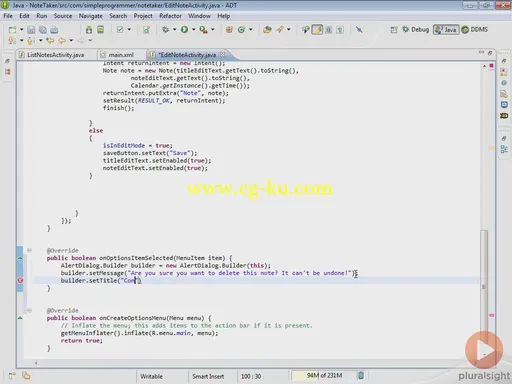Click the Writable status field
The image size is (512, 384).
click(x=151, y=376)
